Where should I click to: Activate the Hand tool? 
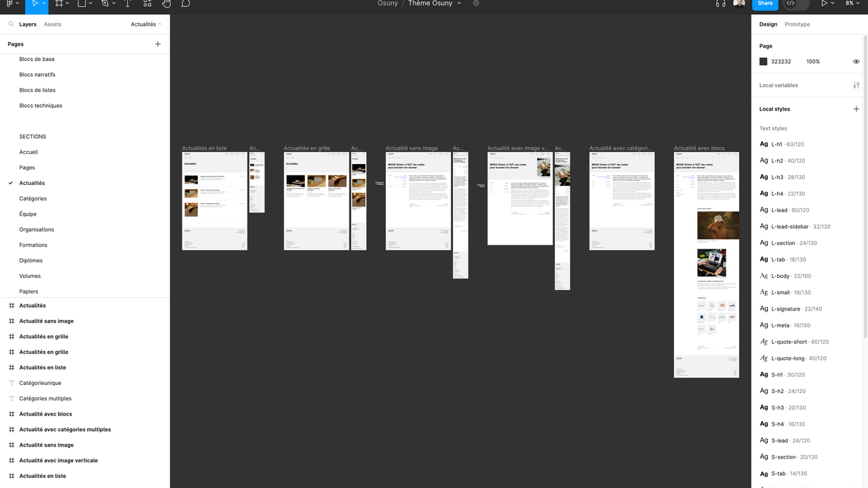click(167, 3)
